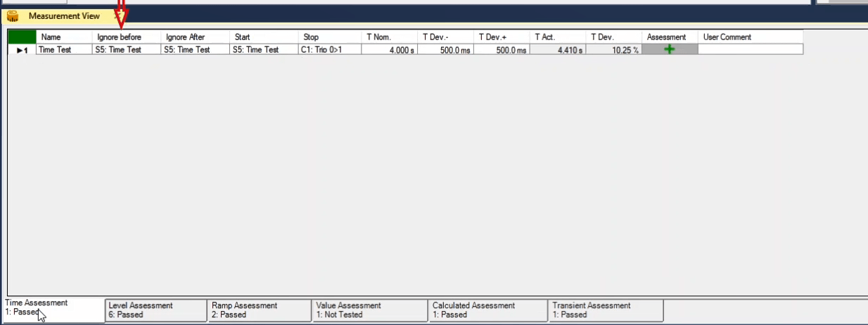Click the Measurement View tape measure icon
Viewport: 868px width, 325px height.
pos(13,16)
